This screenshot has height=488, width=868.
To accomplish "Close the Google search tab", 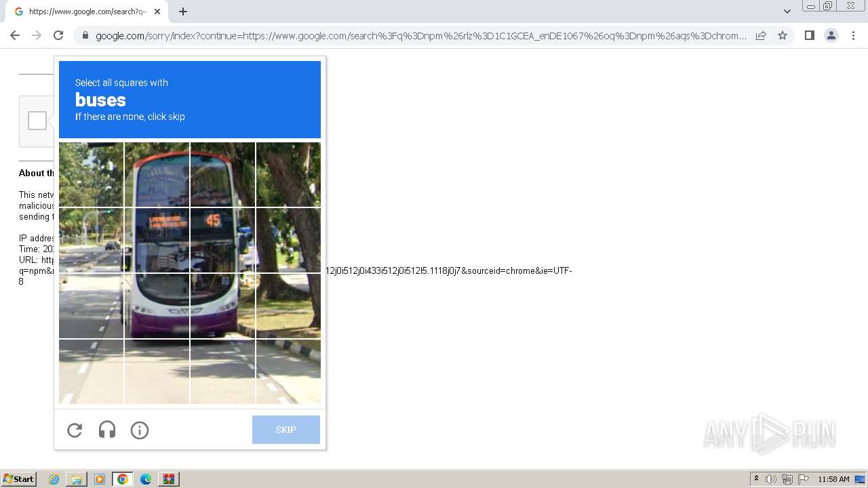I will click(x=157, y=12).
